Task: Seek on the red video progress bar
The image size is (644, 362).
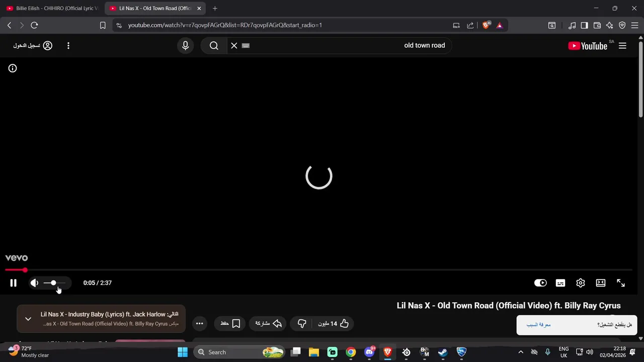Action: pos(318,270)
